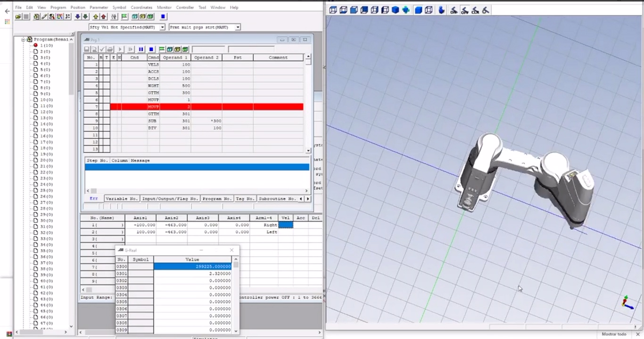644x339 pixels.
Task: Pause program via blue pause icon in Prg.1
Action: click(x=141, y=49)
